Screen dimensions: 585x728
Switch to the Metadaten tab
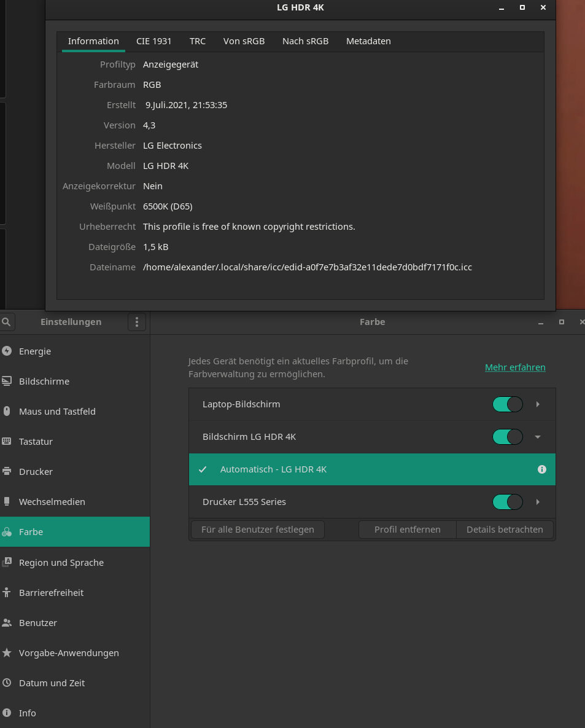point(368,41)
